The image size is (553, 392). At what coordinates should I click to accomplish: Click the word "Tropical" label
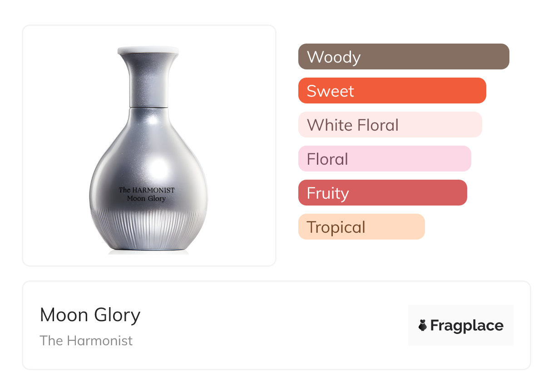pyautogui.click(x=336, y=227)
